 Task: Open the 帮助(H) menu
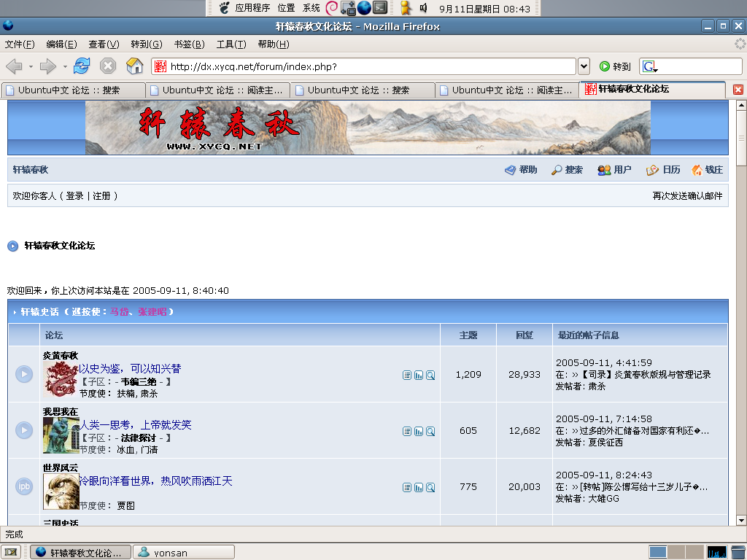pos(274,44)
